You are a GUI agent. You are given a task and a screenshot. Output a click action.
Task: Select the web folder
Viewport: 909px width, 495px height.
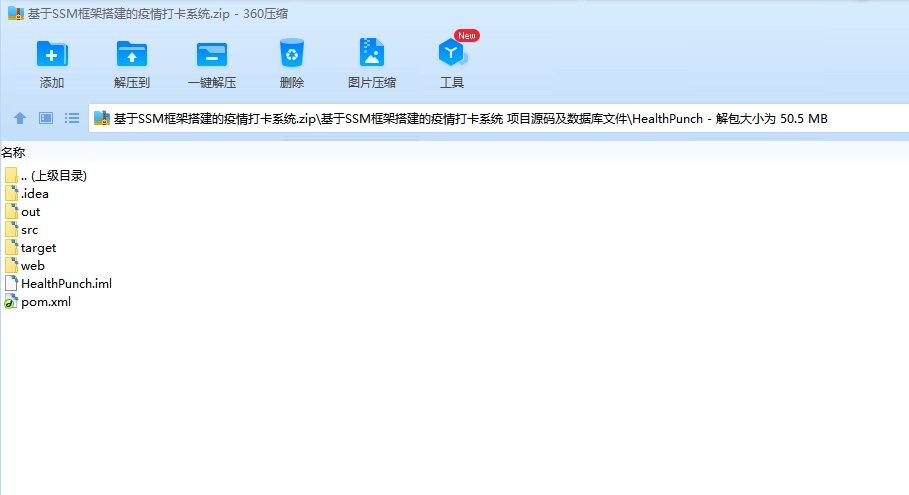point(24,265)
